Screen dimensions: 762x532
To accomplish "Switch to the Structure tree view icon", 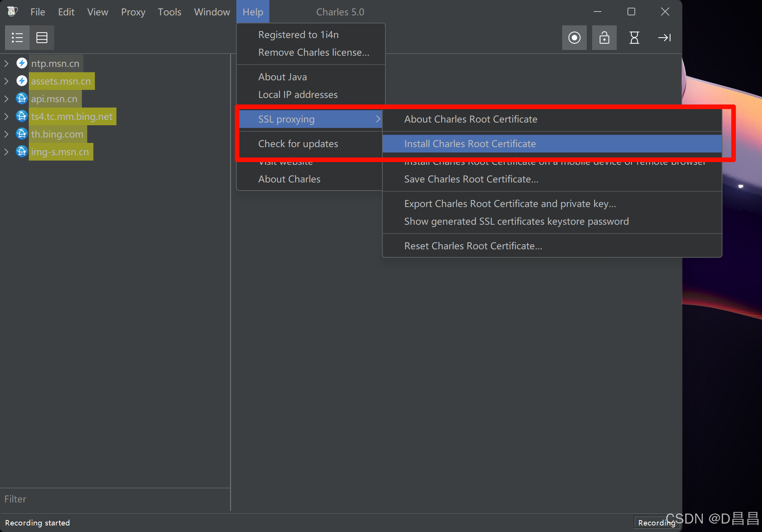I will 17,38.
